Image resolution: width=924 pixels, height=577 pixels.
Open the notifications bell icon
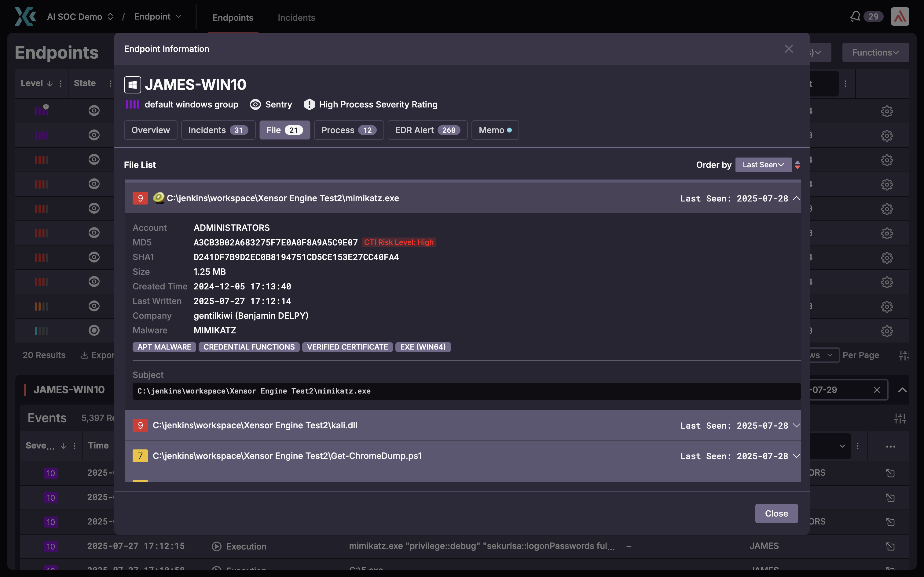click(855, 16)
